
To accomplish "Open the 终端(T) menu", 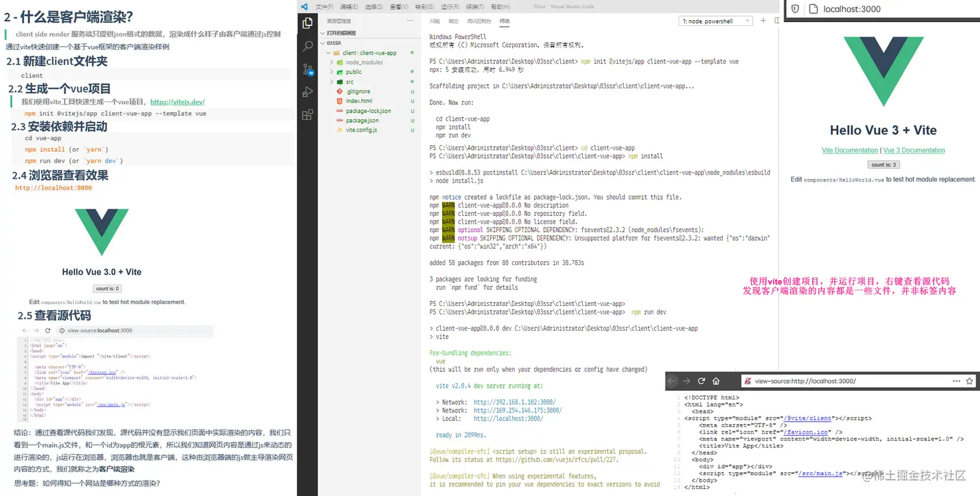I will click(475, 6).
